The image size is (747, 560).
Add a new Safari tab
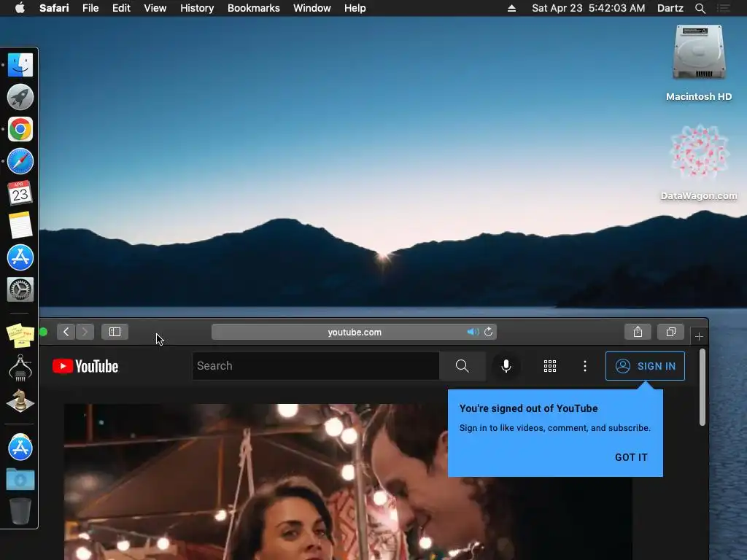point(699,337)
